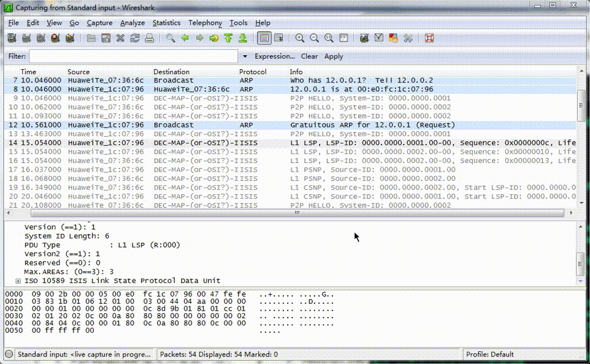
Task: Reload the current capture file
Action: coord(135,38)
